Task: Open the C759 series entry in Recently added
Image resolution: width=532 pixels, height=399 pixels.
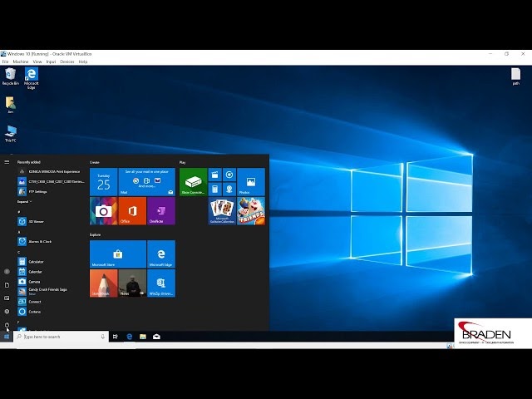Action: coord(51,181)
